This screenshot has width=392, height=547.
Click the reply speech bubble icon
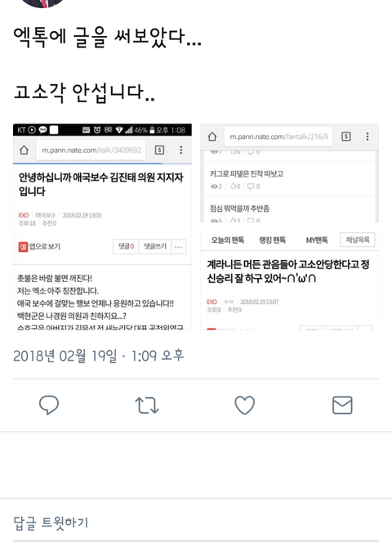[49, 405]
